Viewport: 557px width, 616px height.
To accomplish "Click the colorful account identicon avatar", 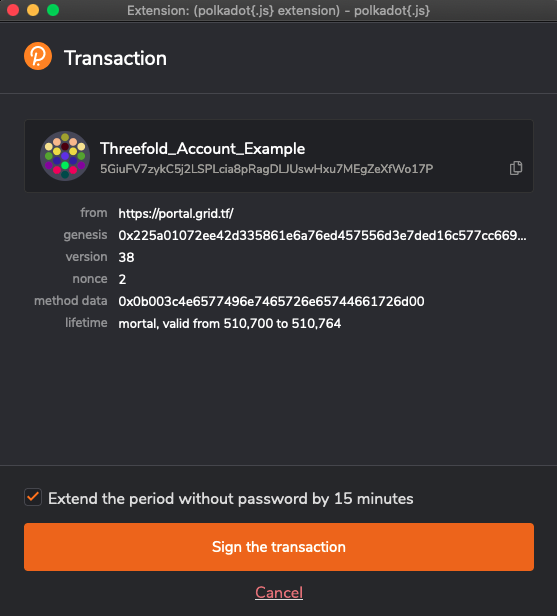I will pyautogui.click(x=65, y=156).
